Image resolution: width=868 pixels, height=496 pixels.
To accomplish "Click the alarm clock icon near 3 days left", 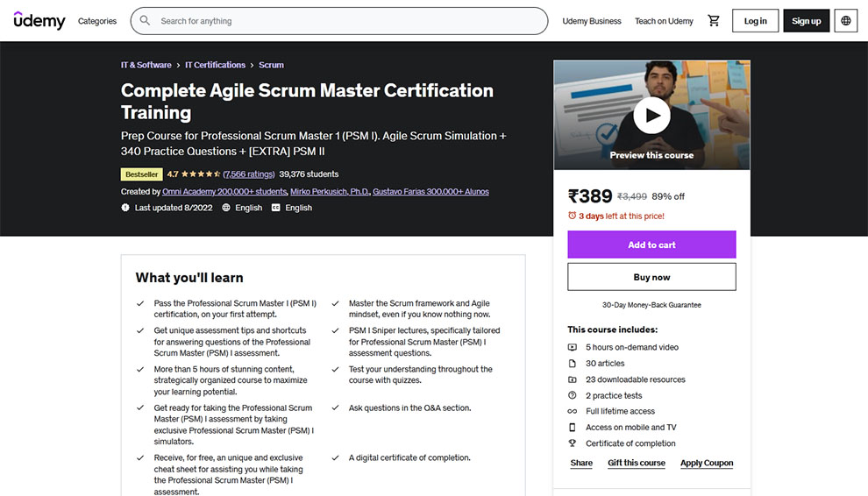I will (x=572, y=216).
